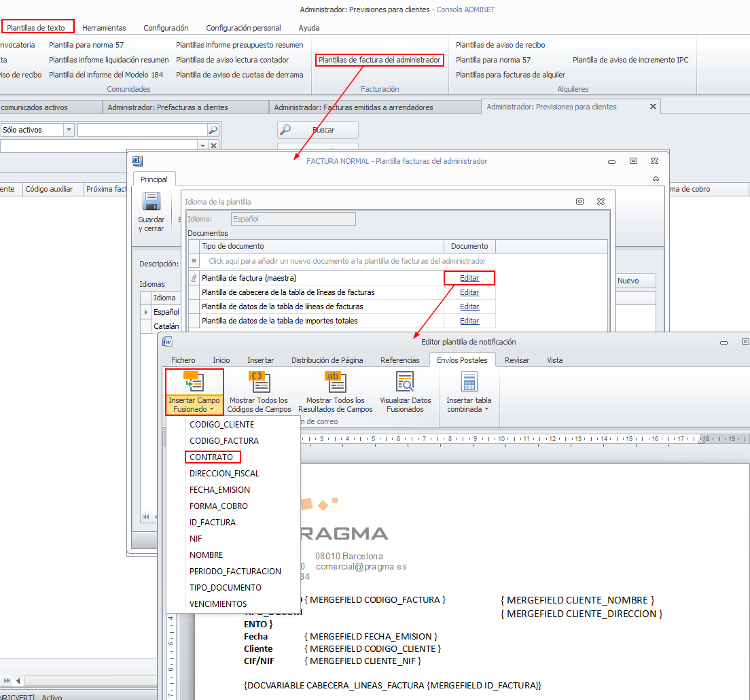Click the Buscar button

(318, 130)
